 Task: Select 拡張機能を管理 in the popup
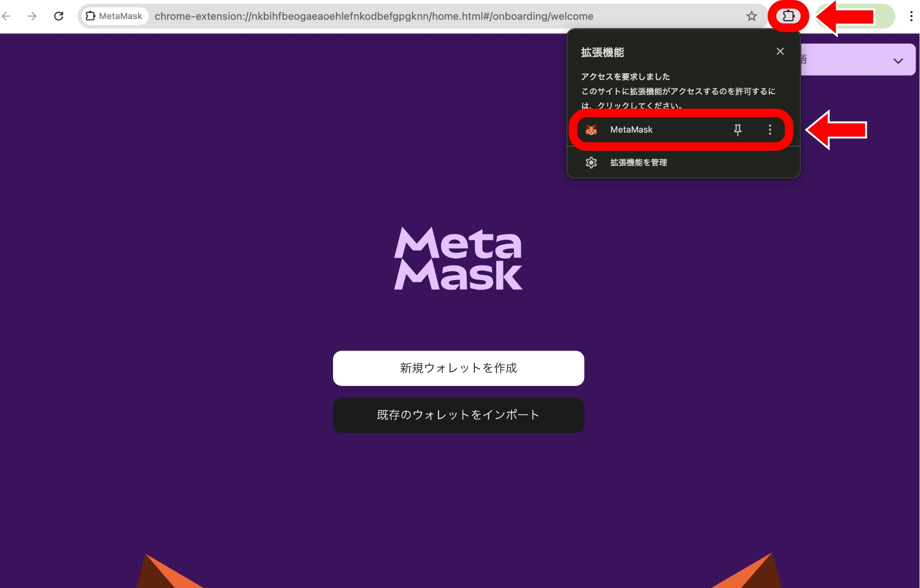638,162
